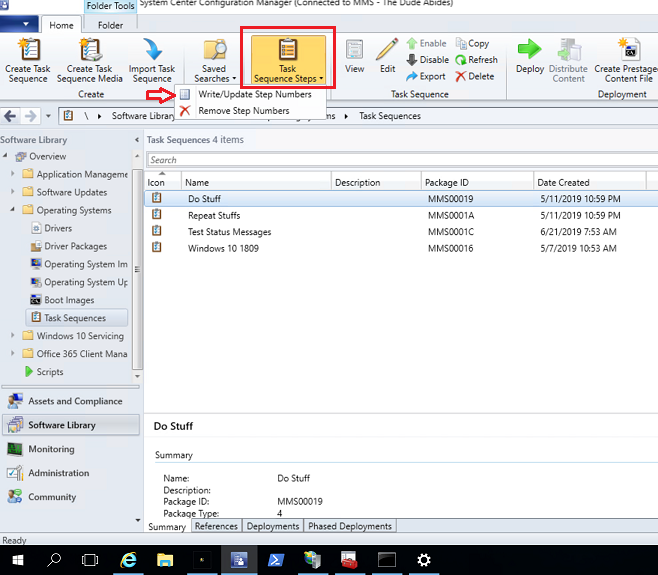Open the Community workspace

[71, 497]
